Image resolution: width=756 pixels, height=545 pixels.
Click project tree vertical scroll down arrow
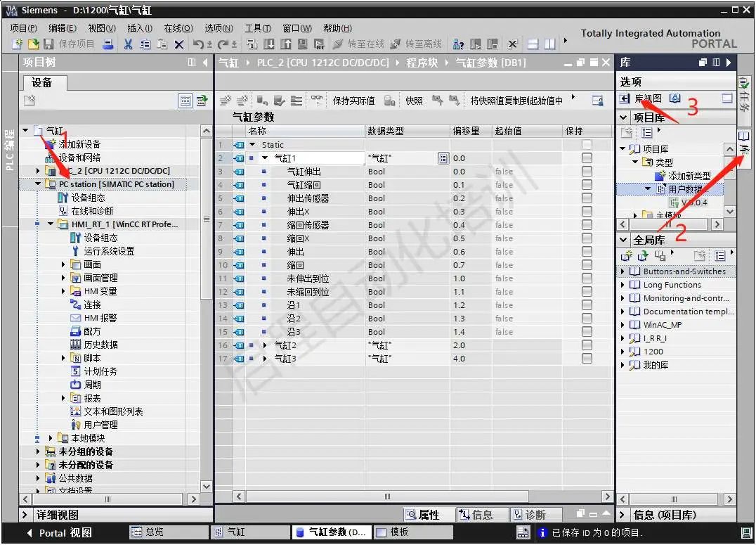(207, 486)
